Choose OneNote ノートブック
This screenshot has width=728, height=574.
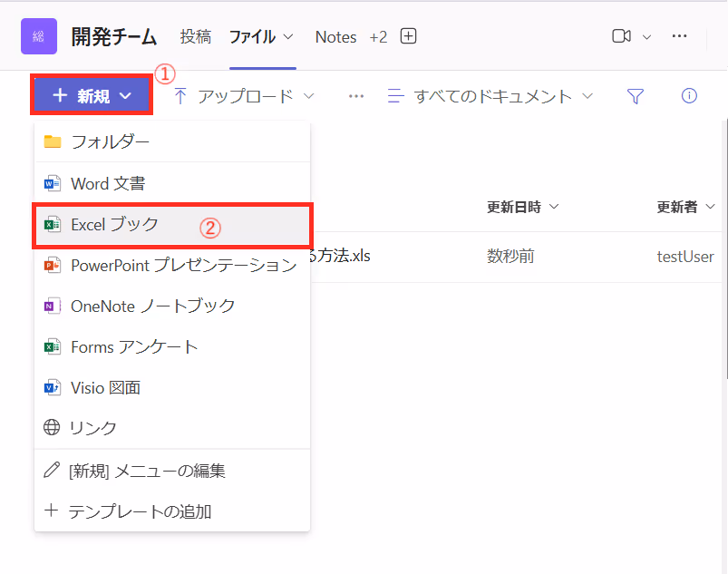[x=172, y=306]
